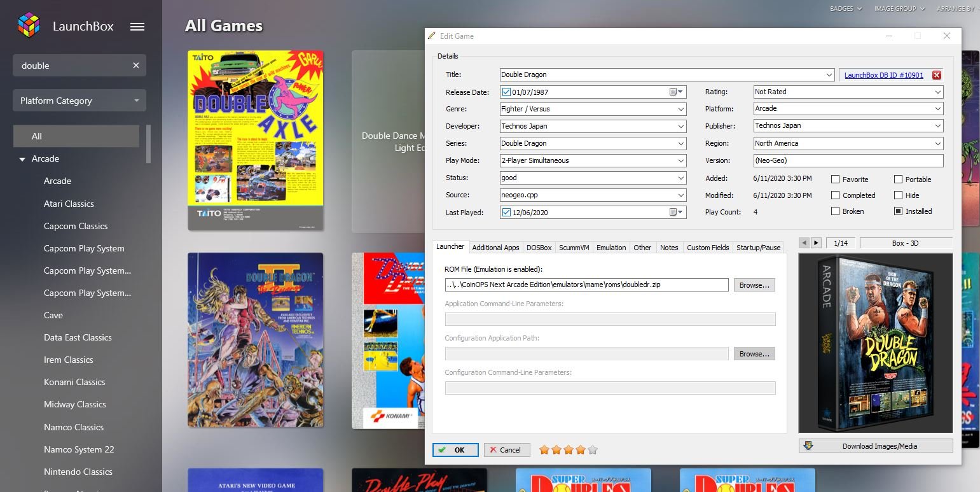Image resolution: width=980 pixels, height=492 pixels.
Task: Open the Title dropdown arrow
Action: [829, 75]
